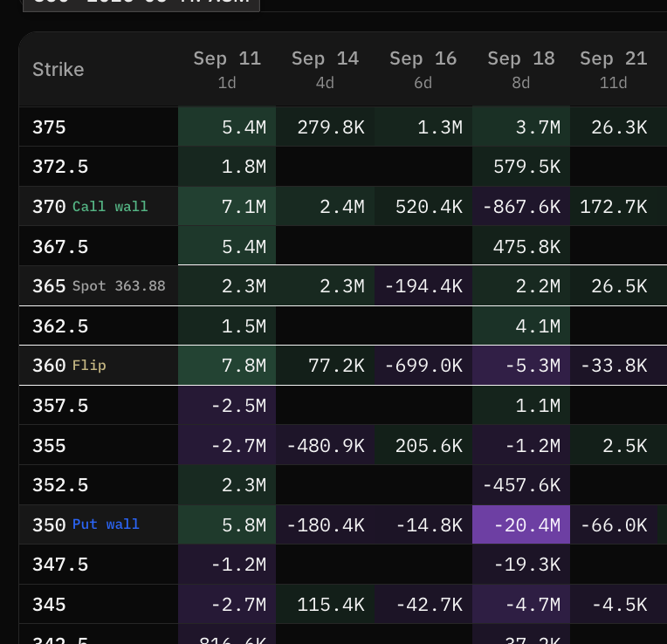This screenshot has width=667, height=644.
Task: Click the 1.8M cell in row 372.5
Action: pyautogui.click(x=227, y=167)
